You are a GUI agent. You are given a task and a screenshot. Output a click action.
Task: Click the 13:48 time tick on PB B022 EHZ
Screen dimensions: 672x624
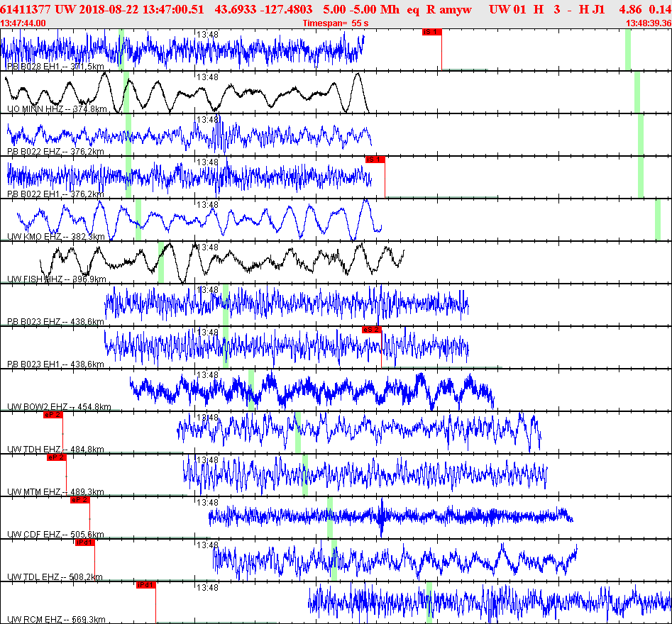pos(207,120)
